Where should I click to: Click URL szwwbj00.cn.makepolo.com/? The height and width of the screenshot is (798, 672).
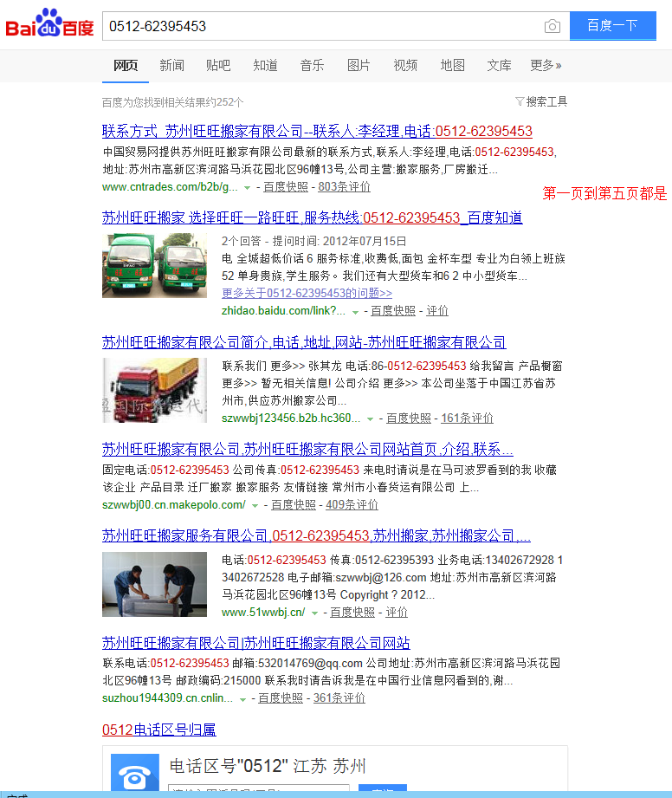pyautogui.click(x=174, y=504)
